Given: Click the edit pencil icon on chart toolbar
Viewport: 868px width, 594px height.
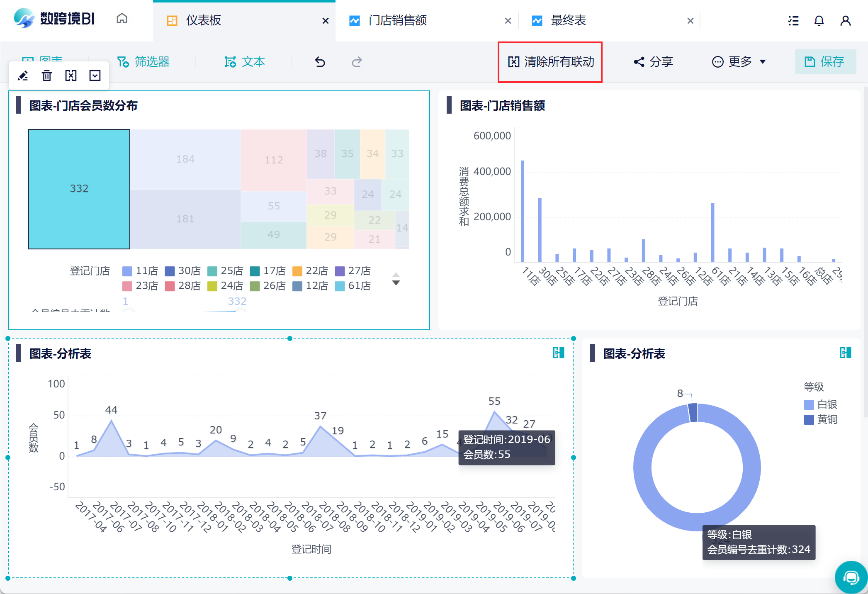Looking at the screenshot, I should coord(23,75).
